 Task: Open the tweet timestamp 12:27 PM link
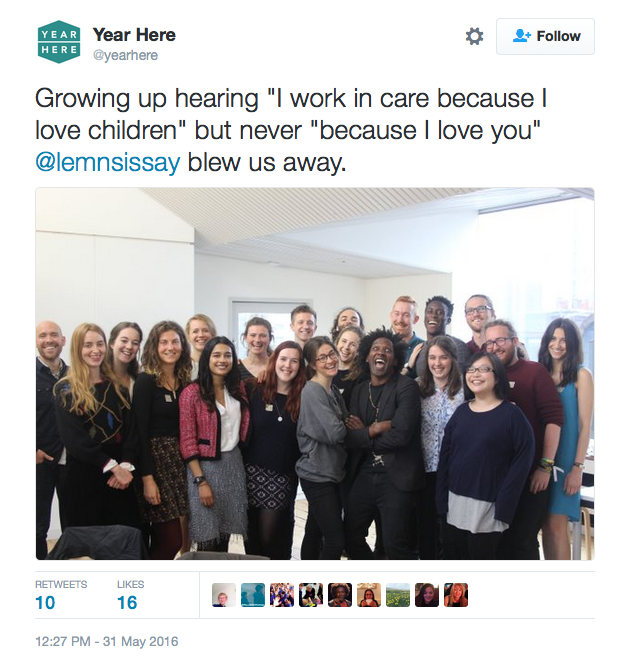coord(106,641)
